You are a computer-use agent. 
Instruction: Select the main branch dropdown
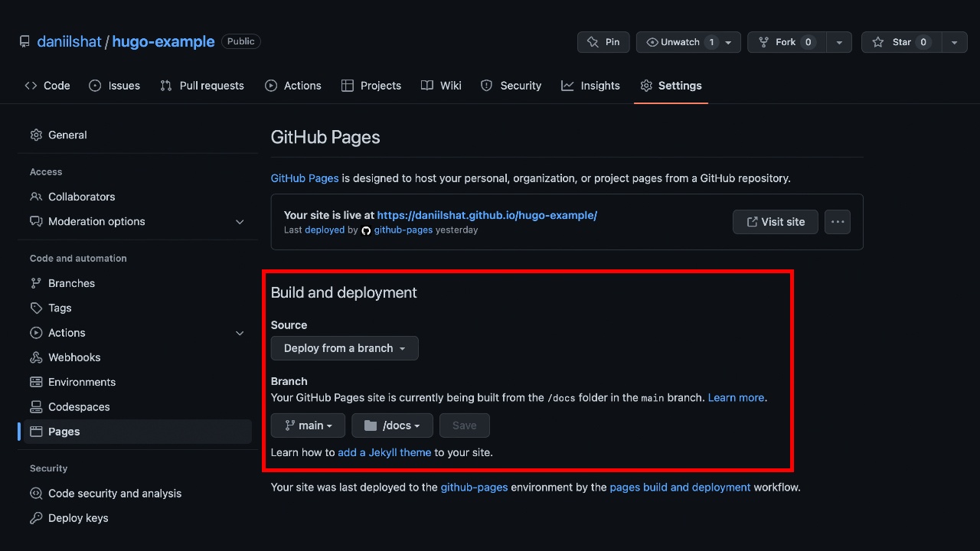(x=308, y=425)
